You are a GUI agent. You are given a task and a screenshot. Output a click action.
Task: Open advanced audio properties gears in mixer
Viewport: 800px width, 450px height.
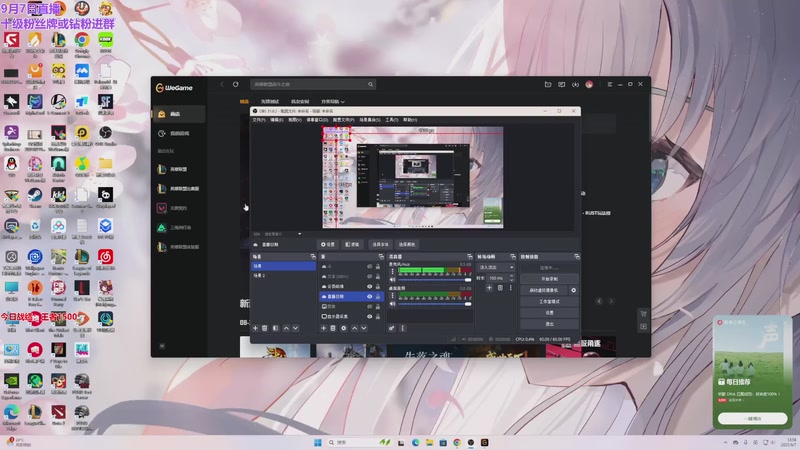tap(392, 328)
